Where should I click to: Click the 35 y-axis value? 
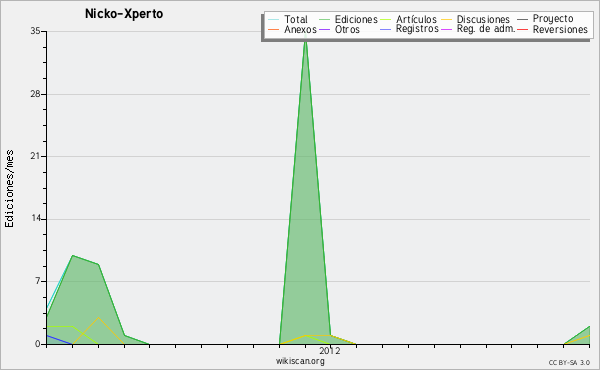click(35, 31)
